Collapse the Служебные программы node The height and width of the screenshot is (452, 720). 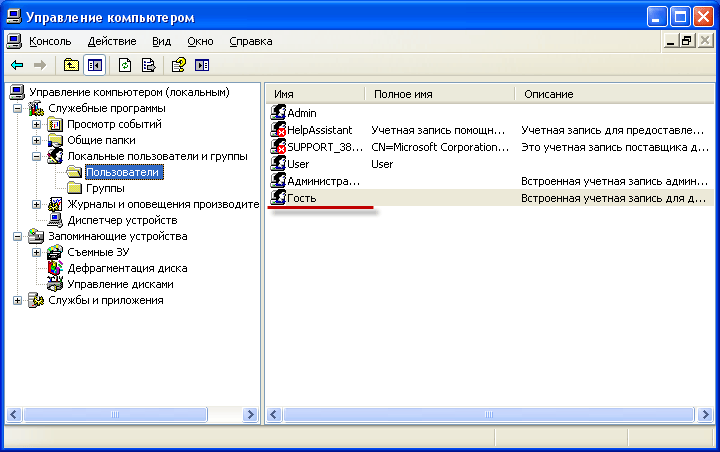point(17,108)
